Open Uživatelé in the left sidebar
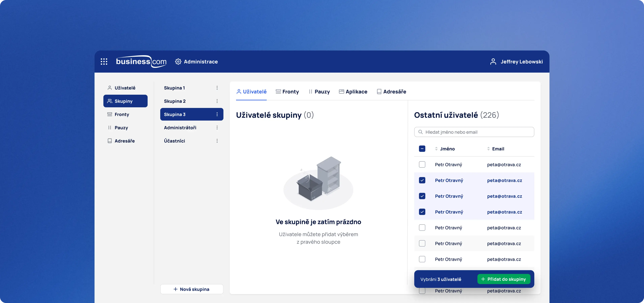The height and width of the screenshot is (303, 644). 125,88
